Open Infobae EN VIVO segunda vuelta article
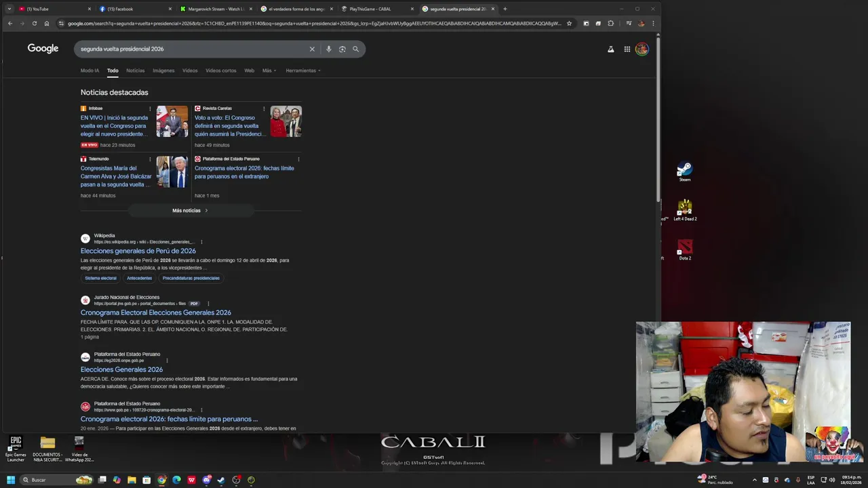This screenshot has width=868, height=488. (x=115, y=126)
